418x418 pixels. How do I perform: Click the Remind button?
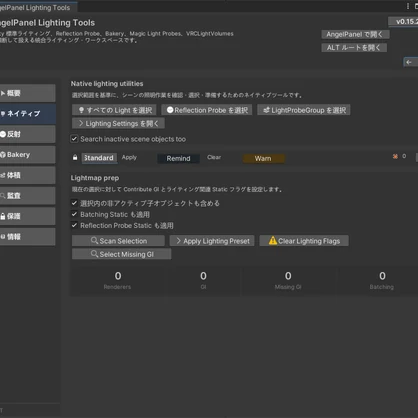(178, 158)
